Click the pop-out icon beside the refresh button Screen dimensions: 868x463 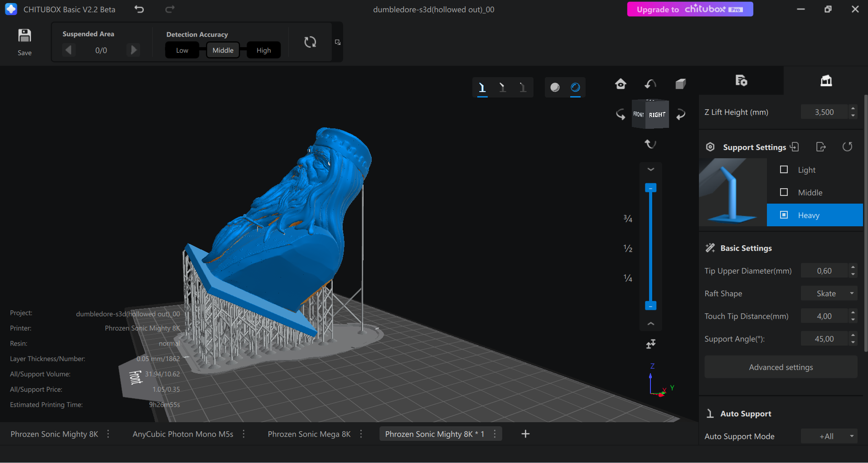[338, 42]
